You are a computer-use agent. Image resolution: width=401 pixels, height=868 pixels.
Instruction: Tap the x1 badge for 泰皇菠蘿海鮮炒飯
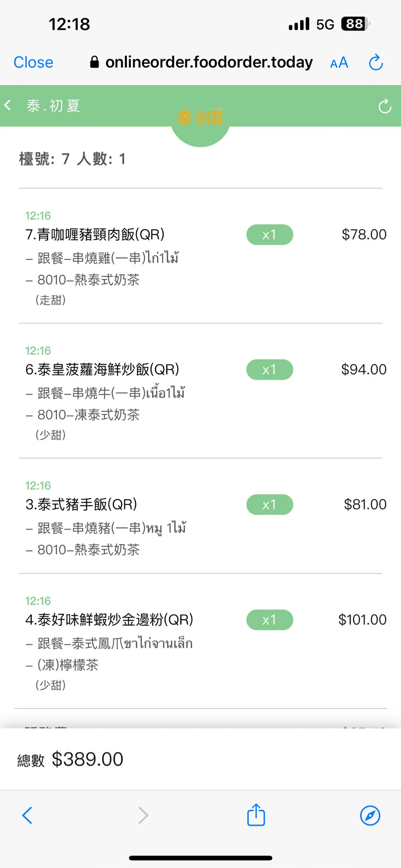click(270, 370)
